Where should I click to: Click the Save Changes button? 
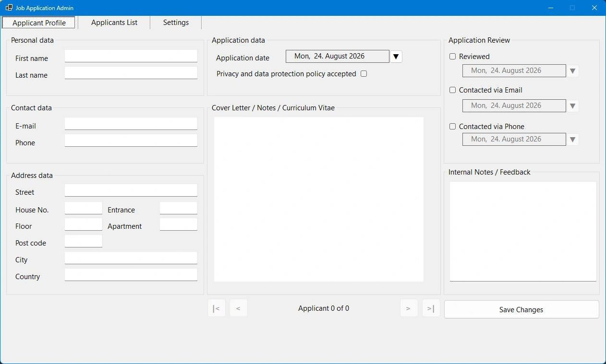pos(521,309)
